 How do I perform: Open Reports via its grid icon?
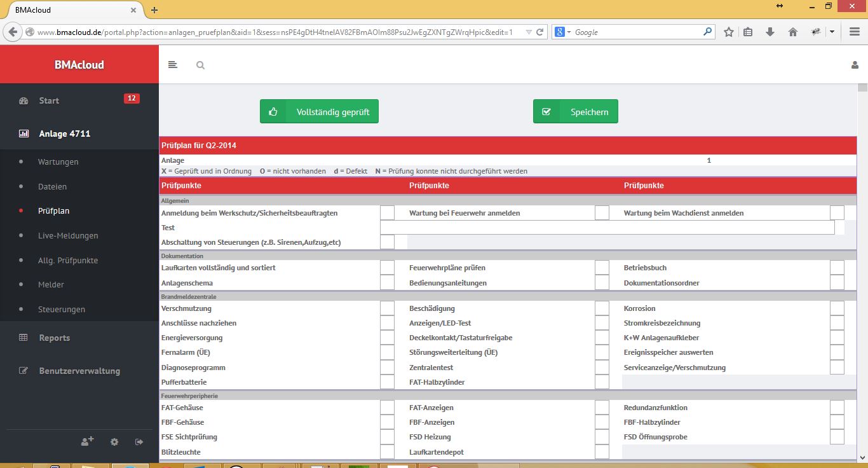coord(24,338)
